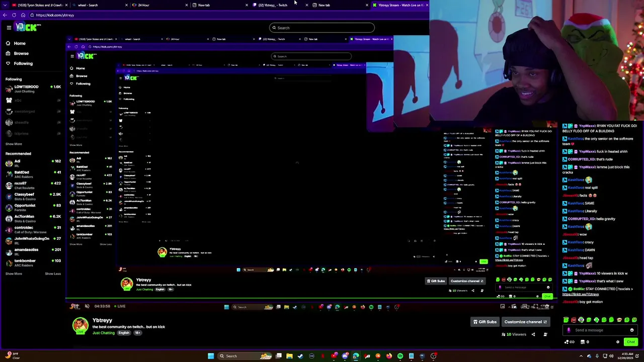Click the share icon near viewer count
The width and height of the screenshot is (644, 362).
pyautogui.click(x=533, y=334)
